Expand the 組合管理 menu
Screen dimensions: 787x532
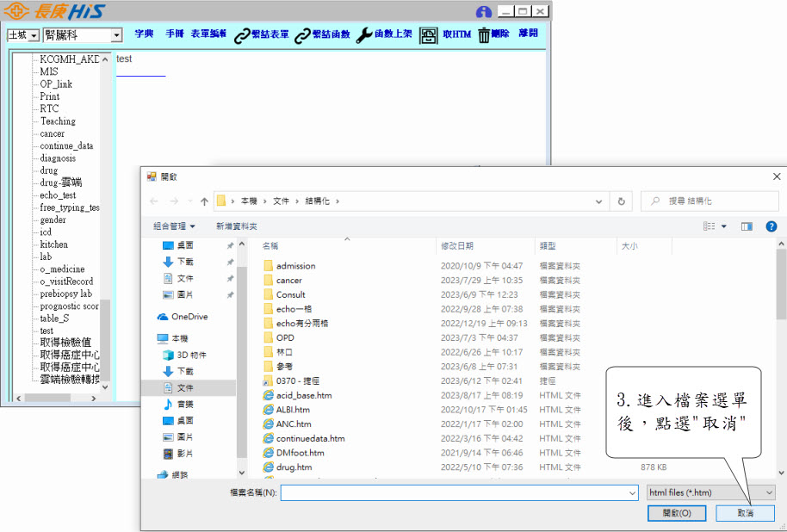click(x=174, y=226)
